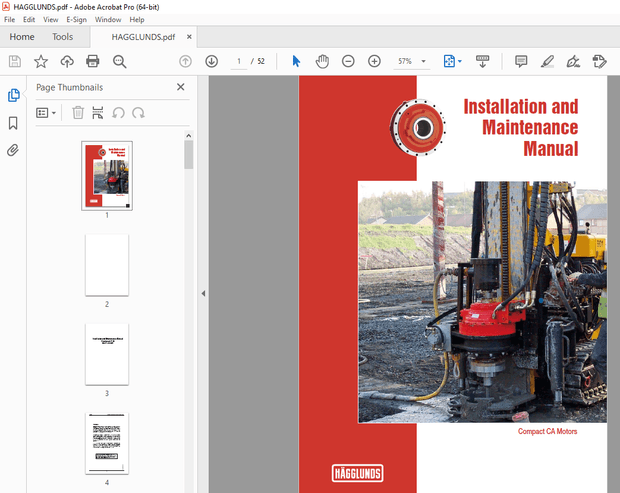620x493 pixels.
Task: Select the page 1 thumbnail
Action: tap(107, 176)
